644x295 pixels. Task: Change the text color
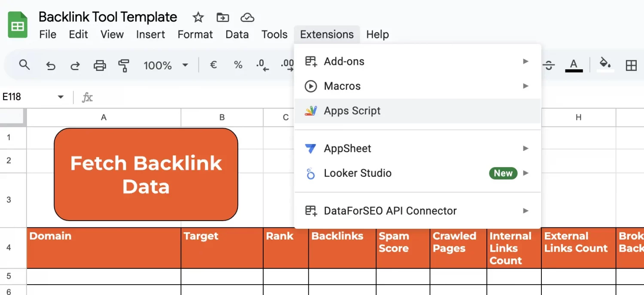(574, 65)
